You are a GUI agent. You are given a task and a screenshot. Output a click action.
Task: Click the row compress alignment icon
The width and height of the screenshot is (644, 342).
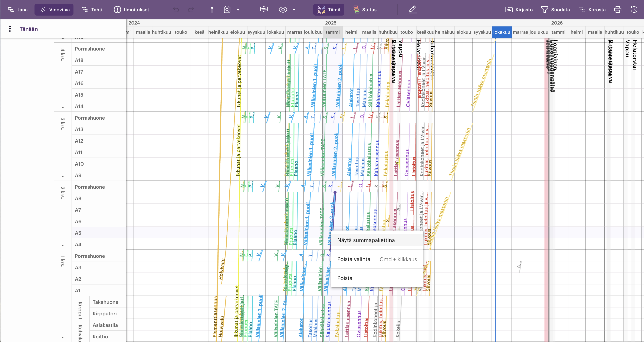[x=264, y=10]
